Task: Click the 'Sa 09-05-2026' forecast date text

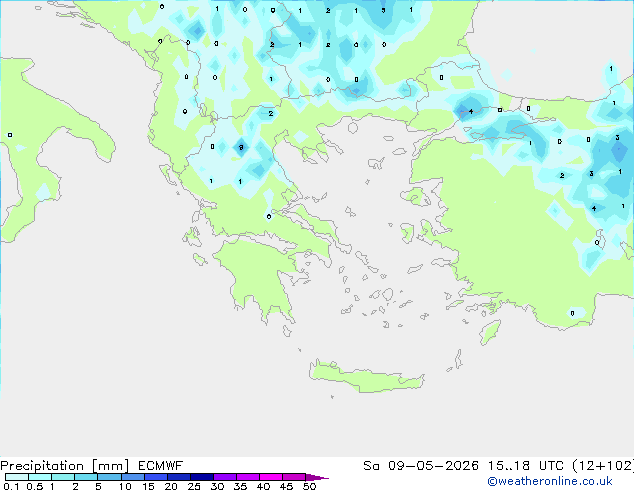Action: click(x=421, y=466)
